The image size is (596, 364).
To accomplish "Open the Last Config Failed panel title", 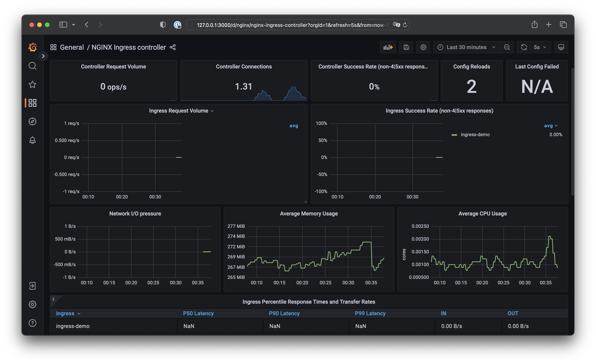I will pyautogui.click(x=537, y=67).
